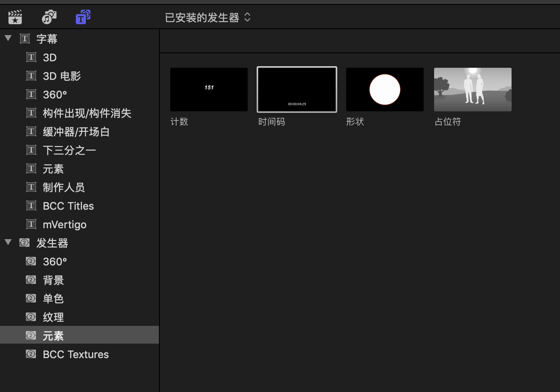The image size is (560, 392).
Task: Select the 纹理 generators category
Action: (53, 317)
